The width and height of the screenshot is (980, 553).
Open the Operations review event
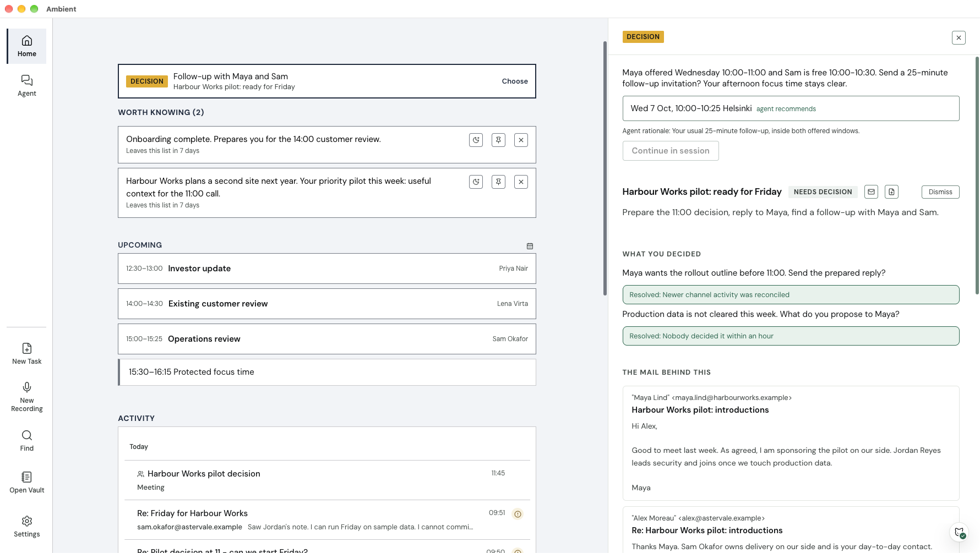[x=327, y=339]
